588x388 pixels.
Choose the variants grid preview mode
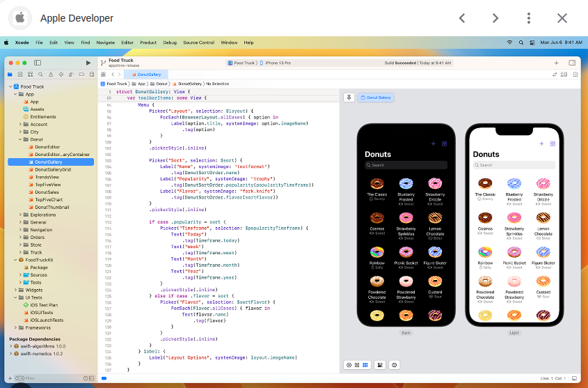coord(365,365)
